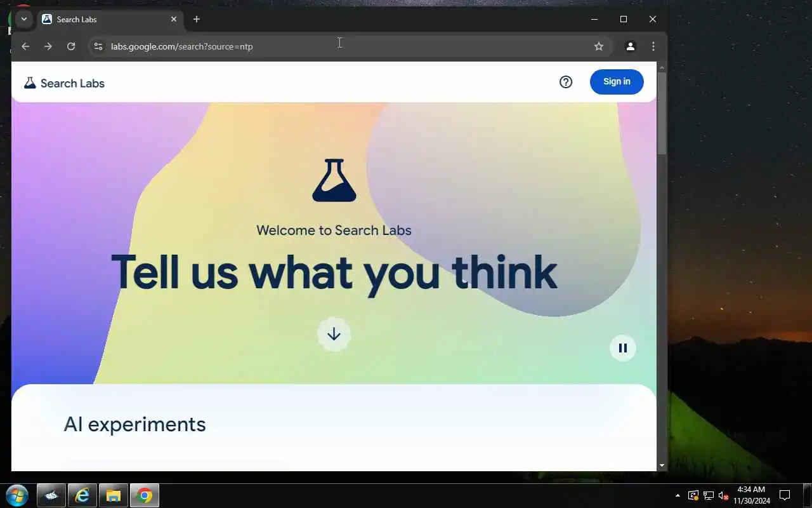812x508 pixels.
Task: Open the notification center icon
Action: click(x=785, y=495)
